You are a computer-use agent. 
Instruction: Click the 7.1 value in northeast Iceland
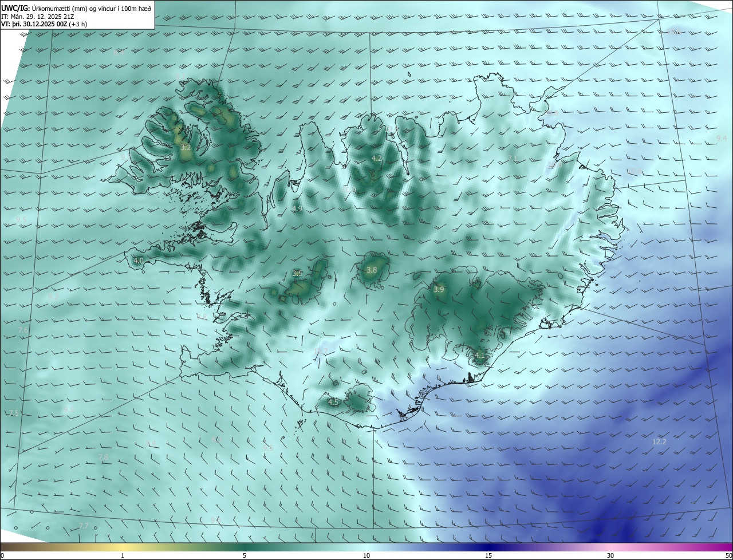click(x=513, y=159)
